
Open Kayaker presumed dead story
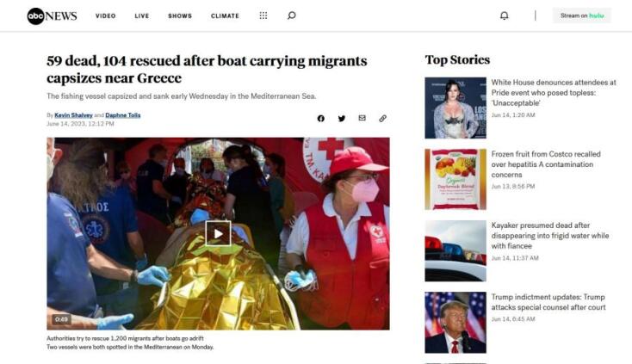point(550,236)
